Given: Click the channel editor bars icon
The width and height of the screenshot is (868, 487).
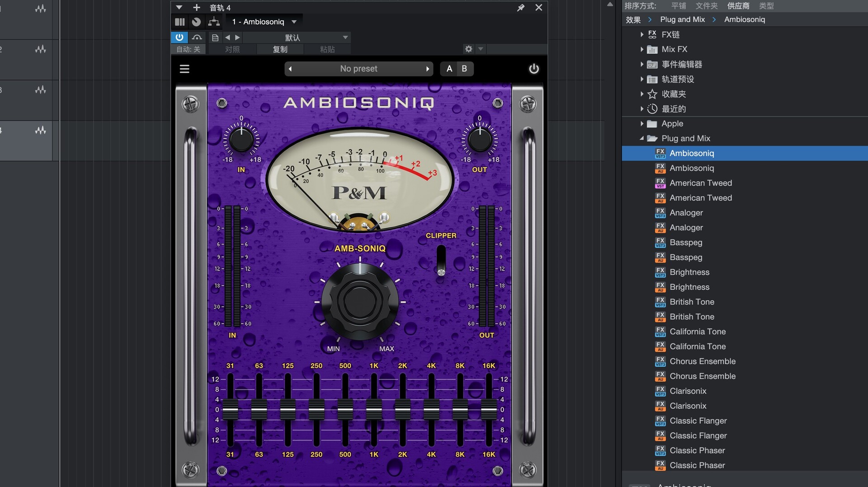Looking at the screenshot, I should pos(180,22).
